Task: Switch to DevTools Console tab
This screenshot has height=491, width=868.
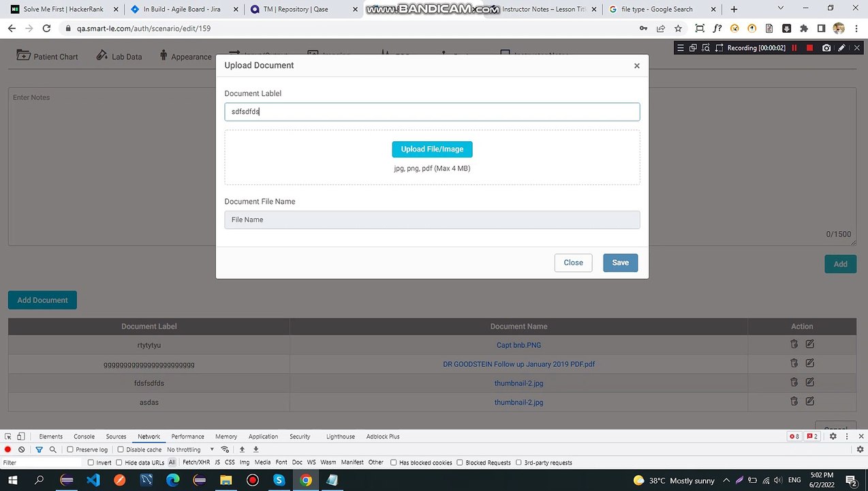Action: (84, 436)
